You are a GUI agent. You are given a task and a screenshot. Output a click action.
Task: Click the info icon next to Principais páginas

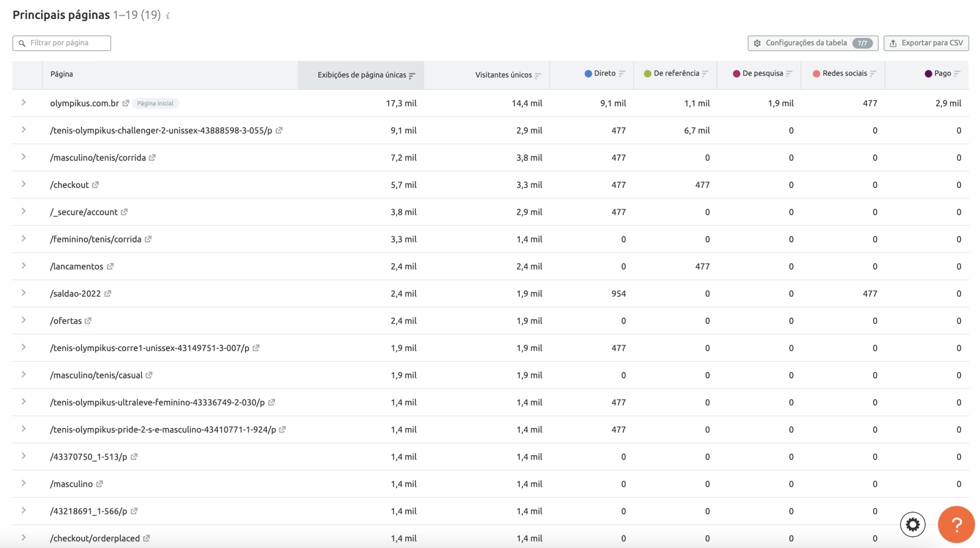[x=167, y=16]
